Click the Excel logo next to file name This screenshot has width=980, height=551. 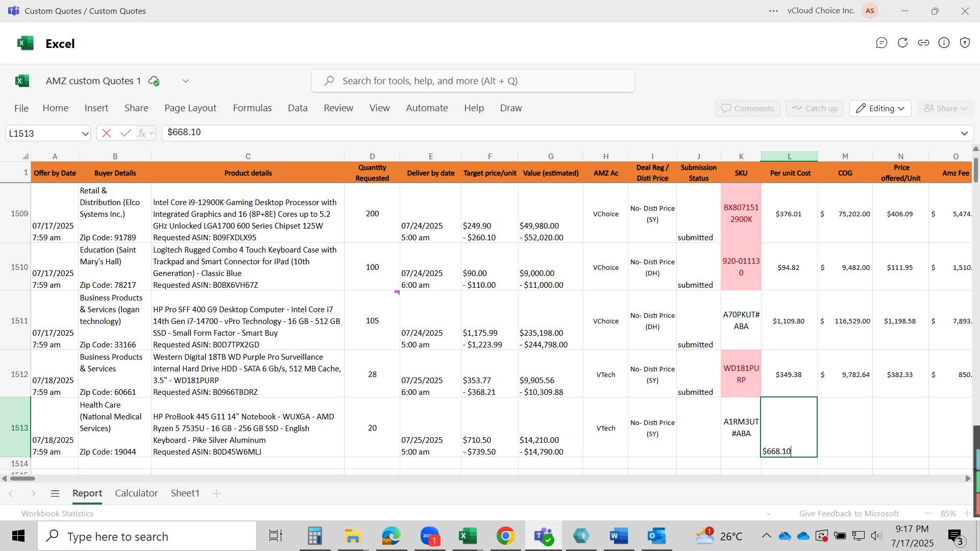point(22,81)
